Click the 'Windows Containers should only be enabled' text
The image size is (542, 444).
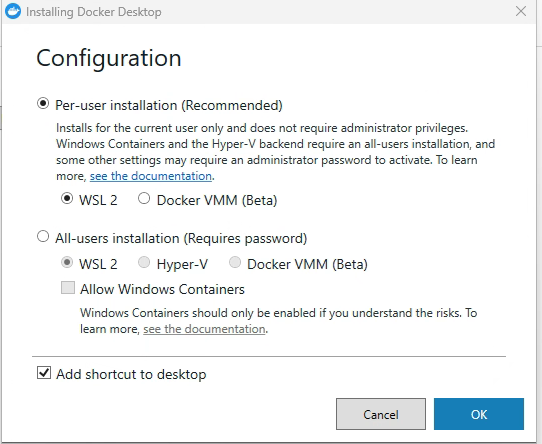pyautogui.click(x=198, y=313)
